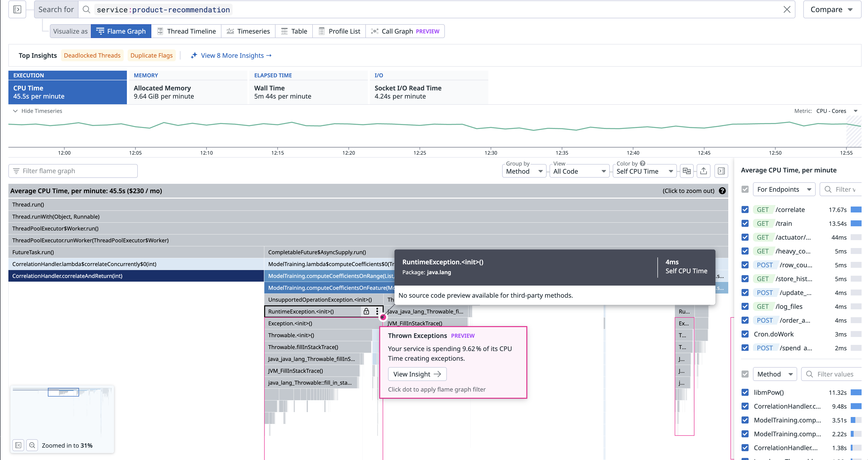
Task: Click the sidebar expand icon beside Search for
Action: 17,9
